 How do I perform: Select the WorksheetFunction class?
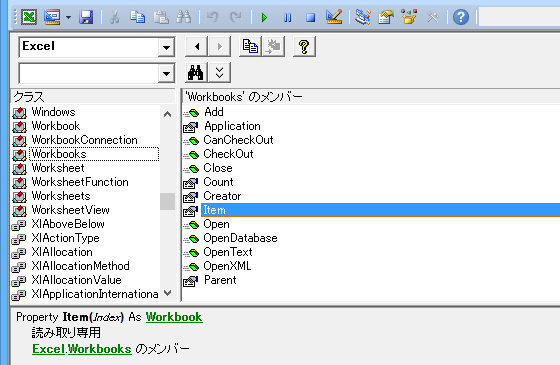point(80,182)
